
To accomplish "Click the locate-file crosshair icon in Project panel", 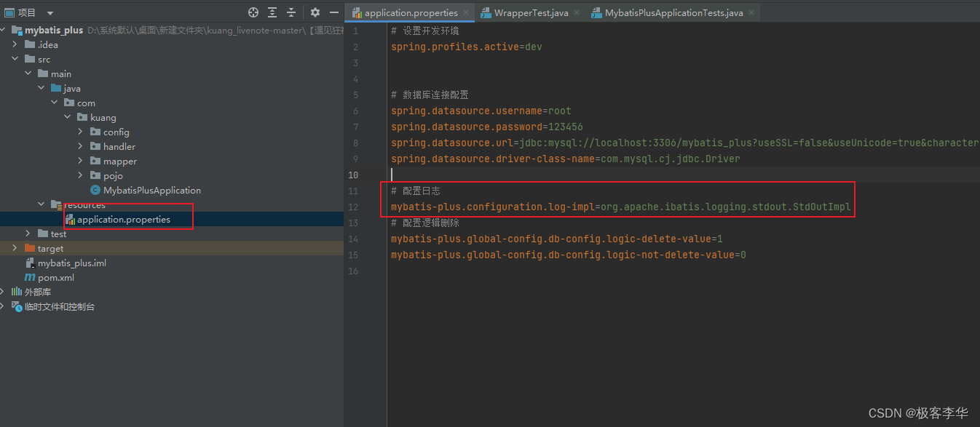I will click(x=253, y=12).
